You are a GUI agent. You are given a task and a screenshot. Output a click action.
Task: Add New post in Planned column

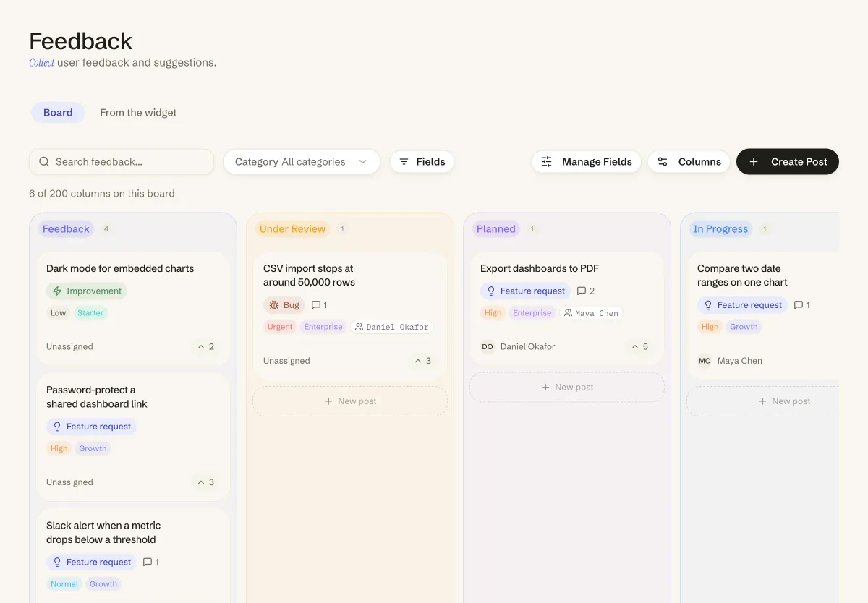[567, 388]
